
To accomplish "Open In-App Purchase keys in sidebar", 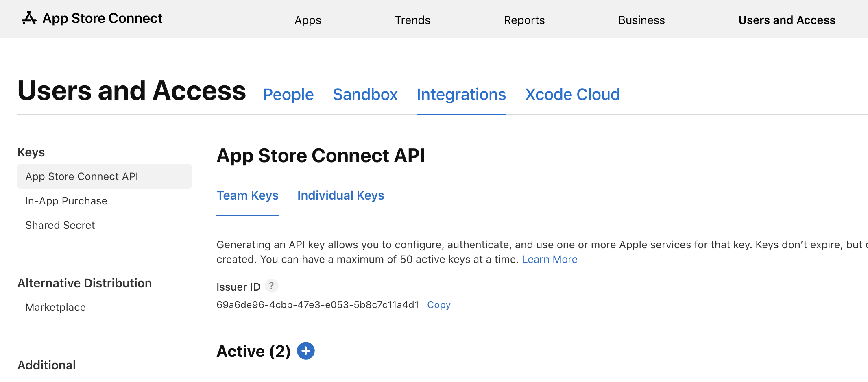I will [x=66, y=201].
